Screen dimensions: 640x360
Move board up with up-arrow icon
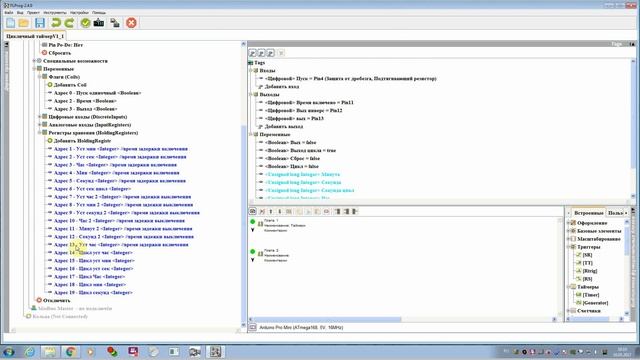[x=271, y=211]
